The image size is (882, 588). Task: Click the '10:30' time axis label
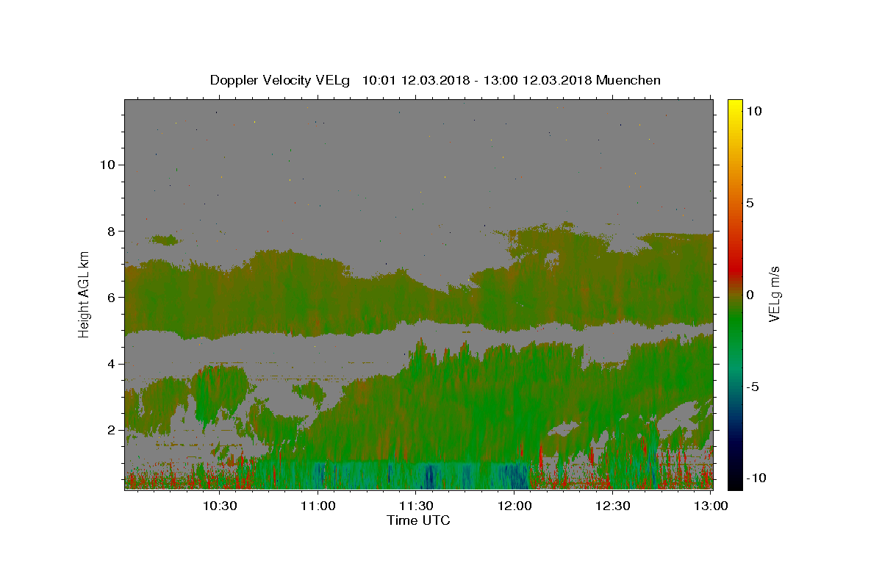point(219,506)
